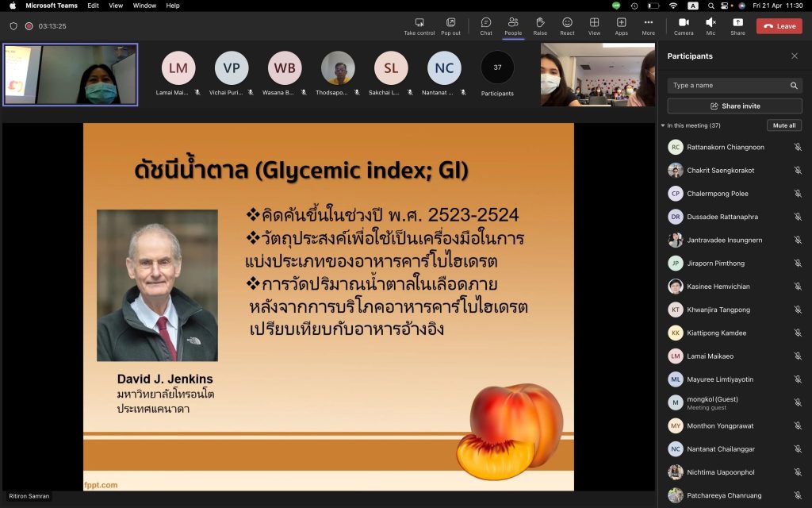Click the Type a name search field

pyautogui.click(x=734, y=86)
